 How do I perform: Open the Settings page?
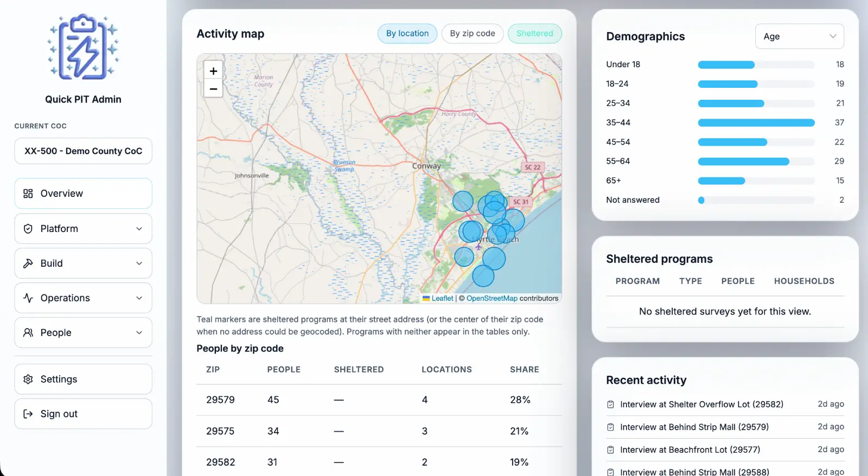[x=83, y=379]
